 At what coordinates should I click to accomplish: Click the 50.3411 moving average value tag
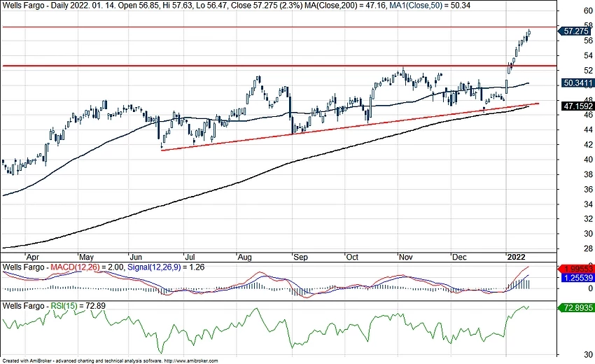pyautogui.click(x=577, y=83)
